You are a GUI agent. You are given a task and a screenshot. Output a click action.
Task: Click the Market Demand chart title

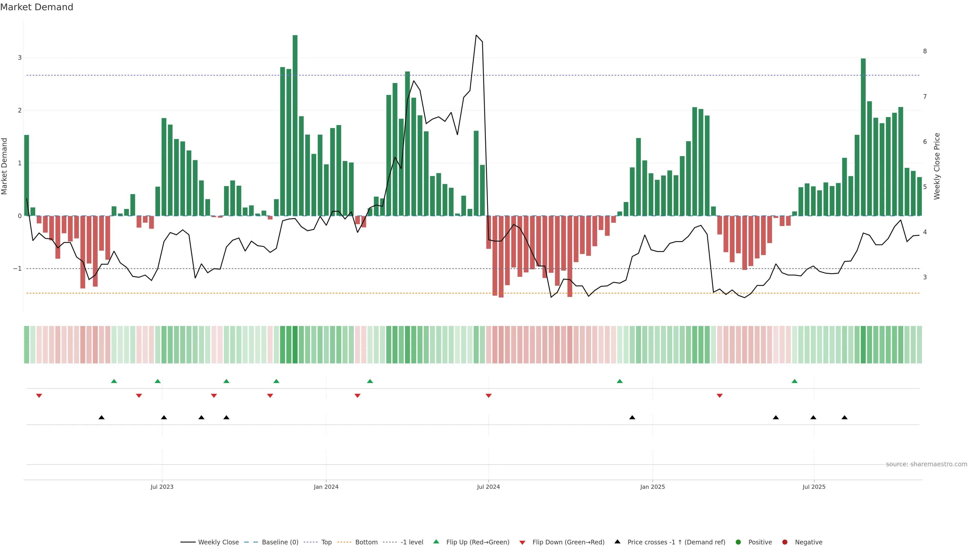(36, 7)
